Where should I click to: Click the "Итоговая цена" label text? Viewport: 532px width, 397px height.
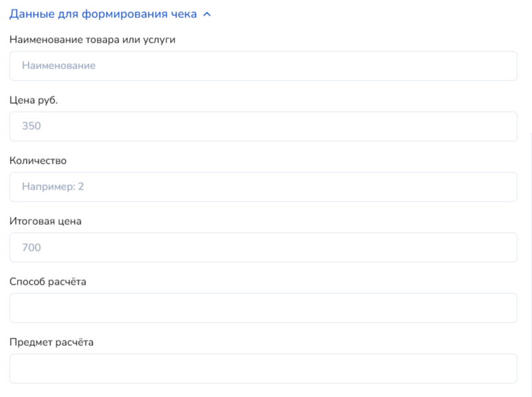[45, 221]
